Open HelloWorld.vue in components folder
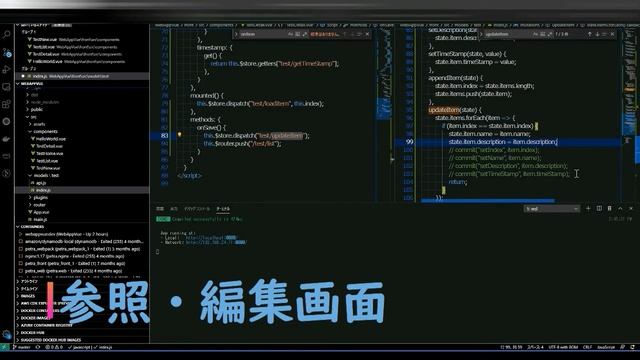Screen dimensions: 640x360 tap(51, 139)
